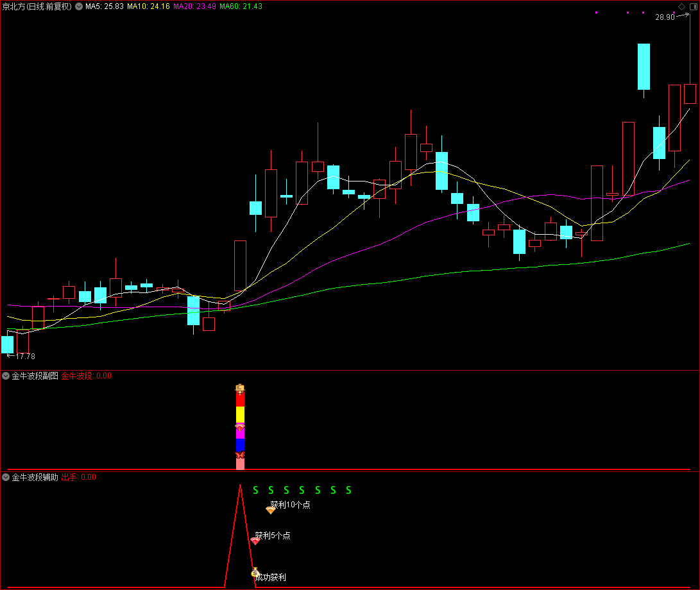Image resolution: width=700 pixels, height=590 pixels.
Task: Click the last green S sell marker
Action: (x=348, y=491)
